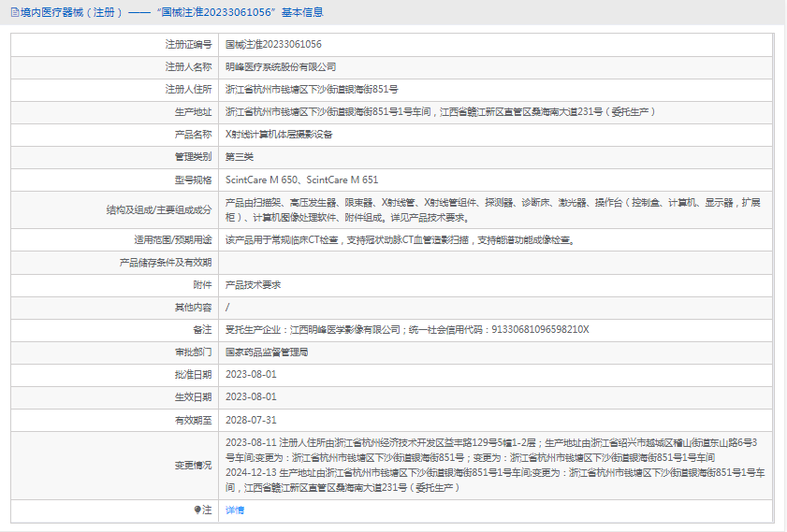787x532 pixels.
Task: Select the 批准日期 value 2023-08-01
Action: pos(251,375)
